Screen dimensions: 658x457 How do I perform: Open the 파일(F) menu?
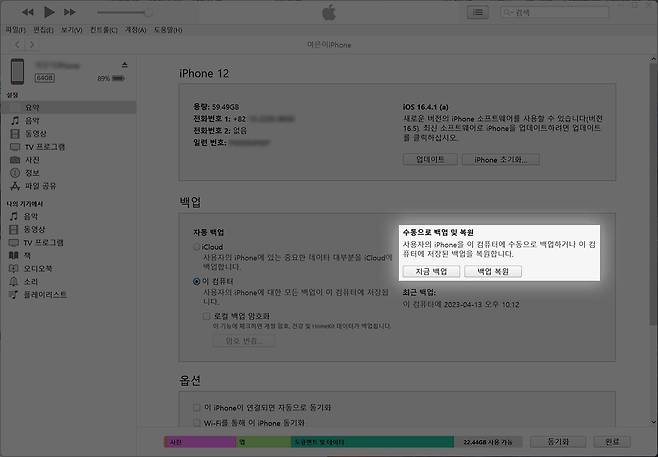point(16,30)
